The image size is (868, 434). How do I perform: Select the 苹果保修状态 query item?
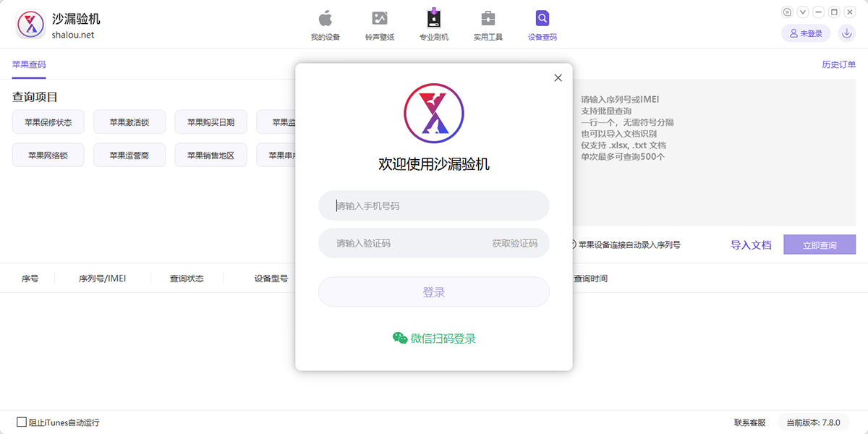click(x=48, y=122)
